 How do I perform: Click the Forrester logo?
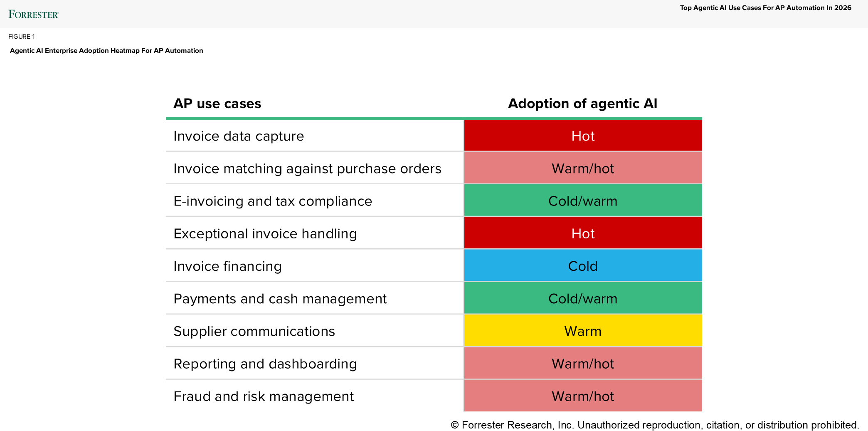click(x=33, y=15)
